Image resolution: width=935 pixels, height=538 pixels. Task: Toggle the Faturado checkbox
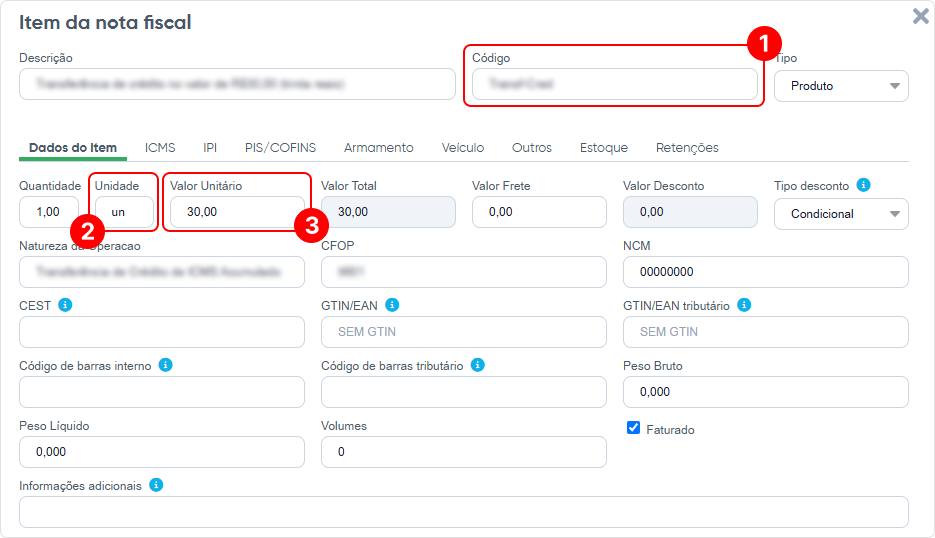point(633,428)
